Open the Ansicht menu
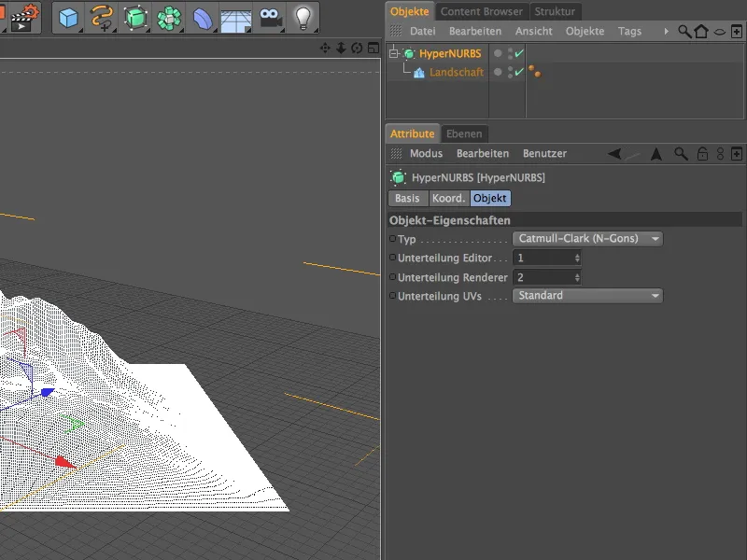Viewport: 747px width, 560px height. (533, 32)
